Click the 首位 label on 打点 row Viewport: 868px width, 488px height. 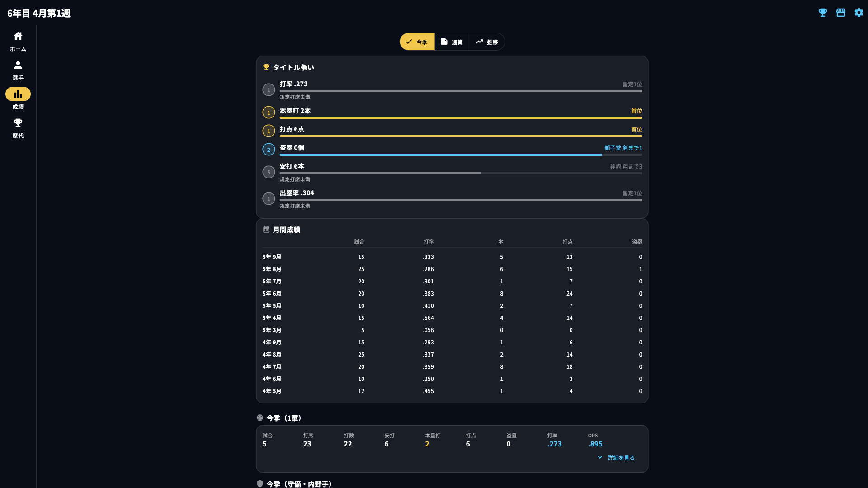pos(637,130)
